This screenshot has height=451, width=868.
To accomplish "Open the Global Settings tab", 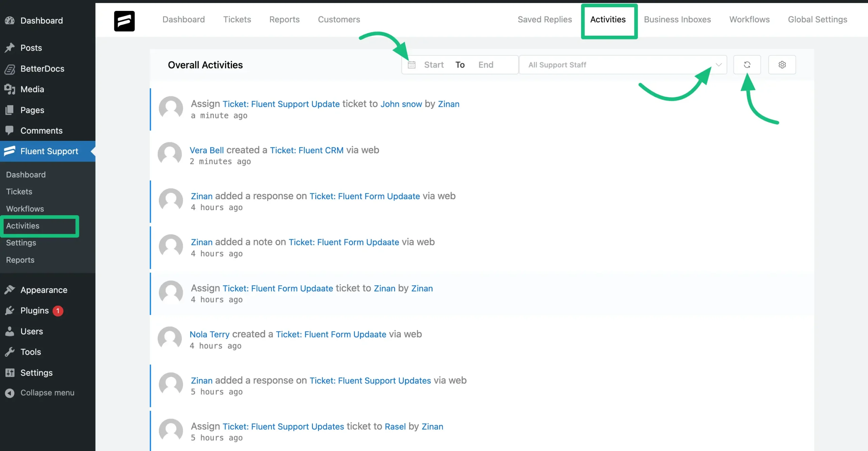I will coord(817,19).
